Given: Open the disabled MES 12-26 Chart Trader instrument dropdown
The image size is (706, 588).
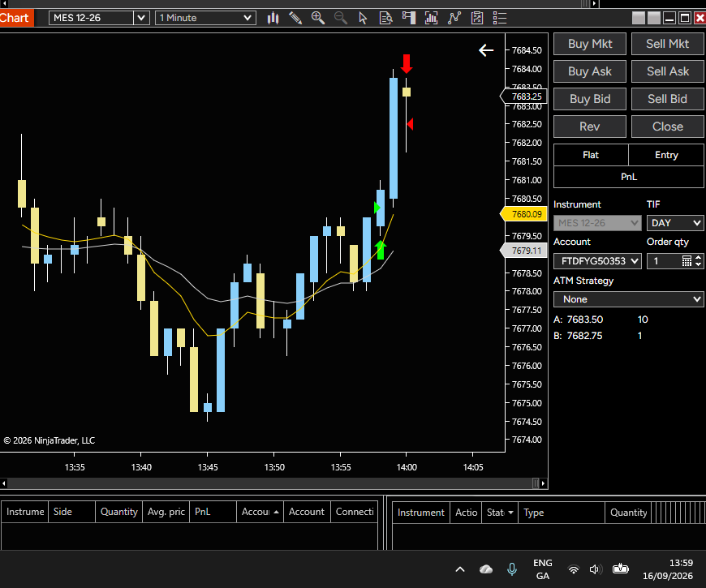Looking at the screenshot, I should [x=597, y=223].
